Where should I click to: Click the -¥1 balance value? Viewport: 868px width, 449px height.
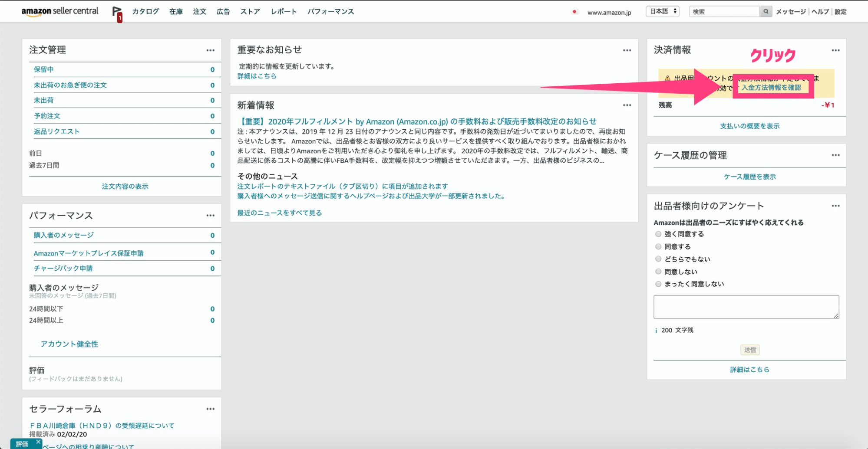coord(828,105)
